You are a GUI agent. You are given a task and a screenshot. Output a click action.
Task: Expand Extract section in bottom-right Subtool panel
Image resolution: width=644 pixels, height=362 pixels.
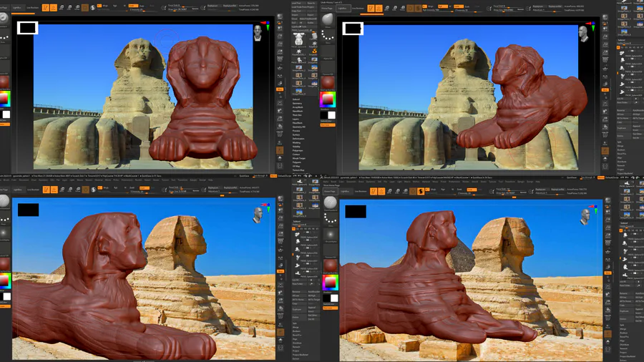[623, 360]
